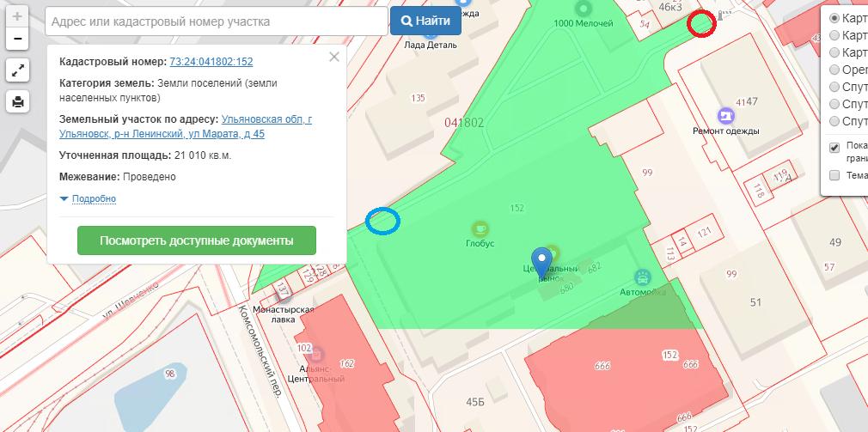Focus the address or cadastral number field

[215, 21]
